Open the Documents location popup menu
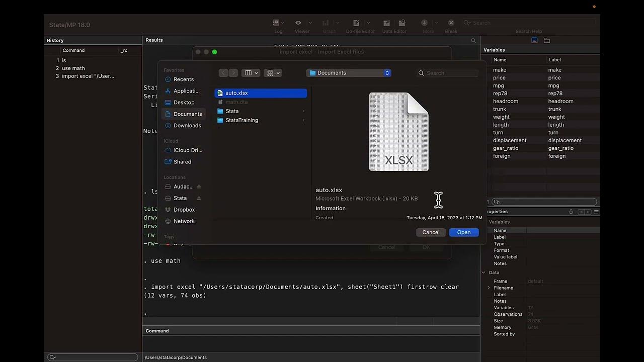644x362 pixels. tap(349, 73)
